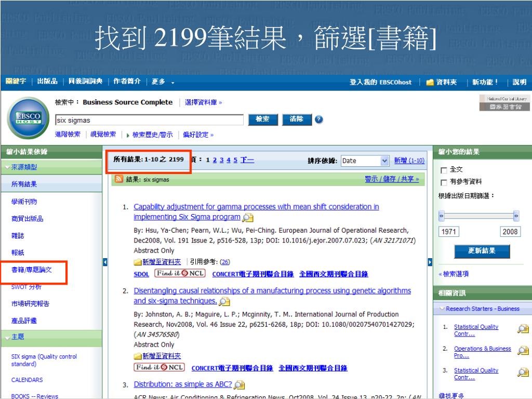Check the 有參考資料 checkbox

coord(444,182)
